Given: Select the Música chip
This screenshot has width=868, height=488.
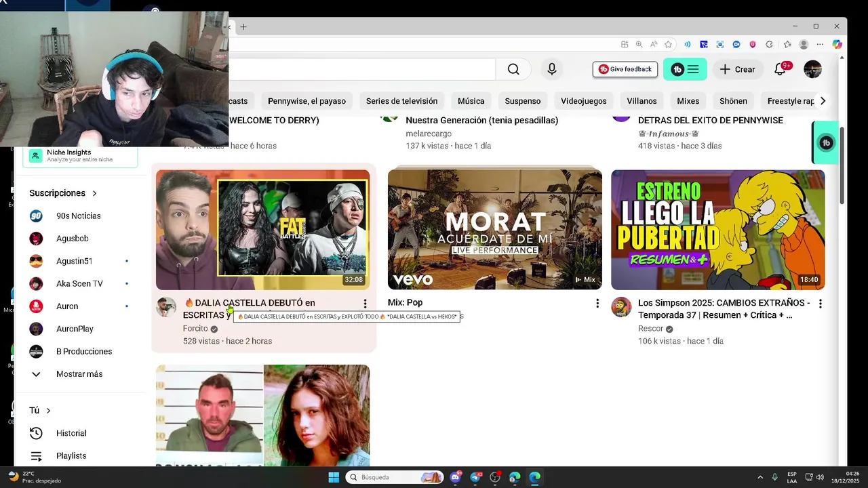Looking at the screenshot, I should pos(471,101).
